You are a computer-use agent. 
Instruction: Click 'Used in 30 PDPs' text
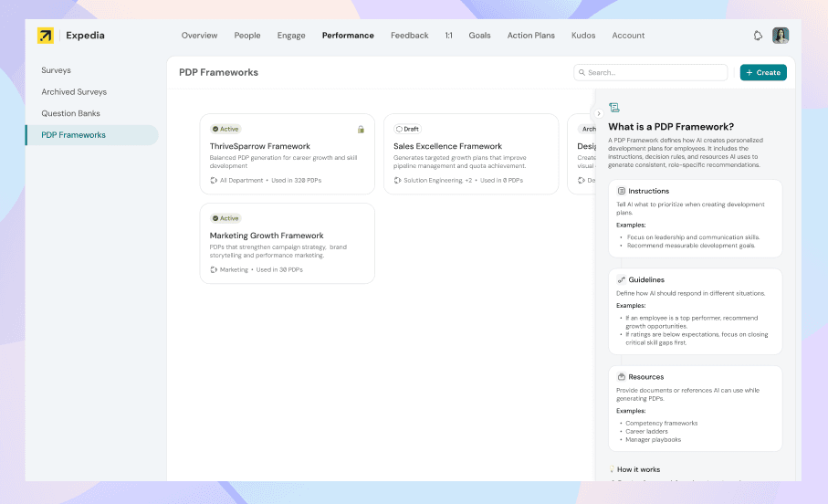(279, 269)
